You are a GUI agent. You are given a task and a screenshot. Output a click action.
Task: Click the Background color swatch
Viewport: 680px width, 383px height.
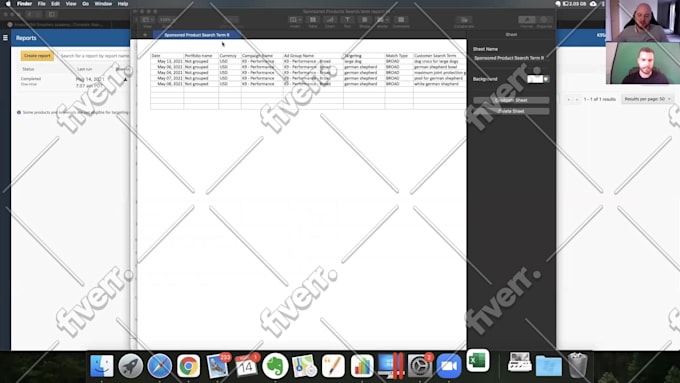point(535,79)
